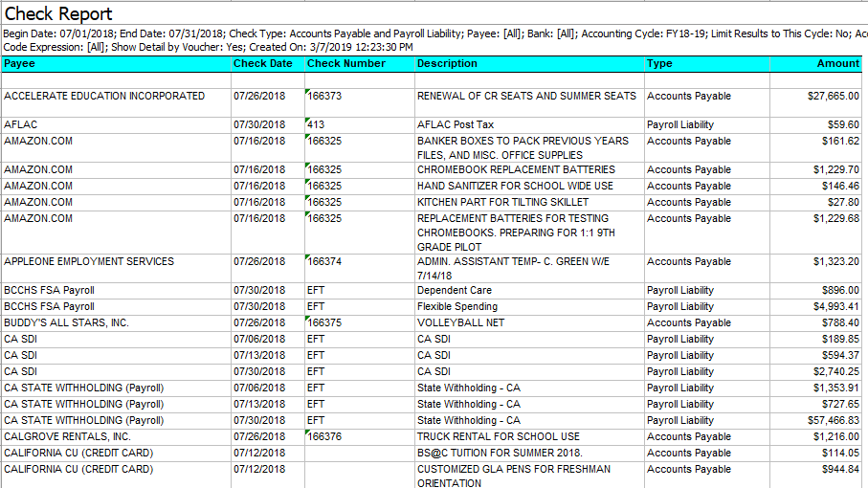
Task: Click check number 166373
Action: point(324,97)
